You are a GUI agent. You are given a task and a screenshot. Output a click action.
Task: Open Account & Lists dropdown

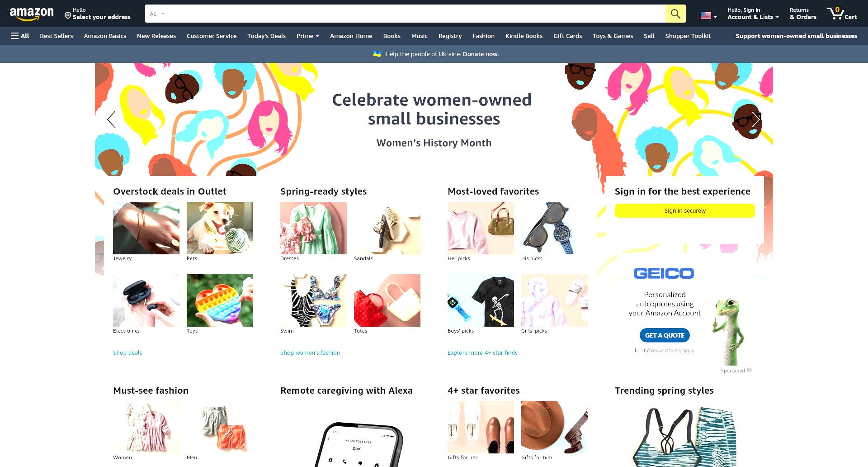point(753,14)
